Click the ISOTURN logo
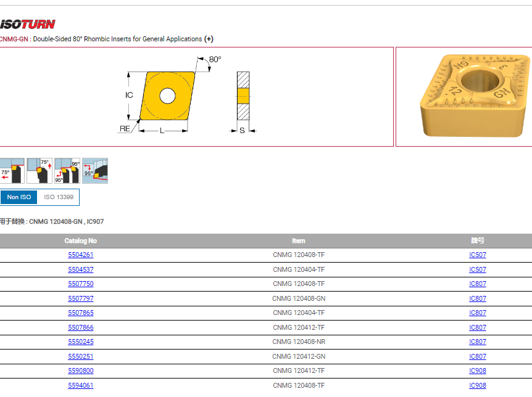This screenshot has width=532, height=397. [28, 24]
